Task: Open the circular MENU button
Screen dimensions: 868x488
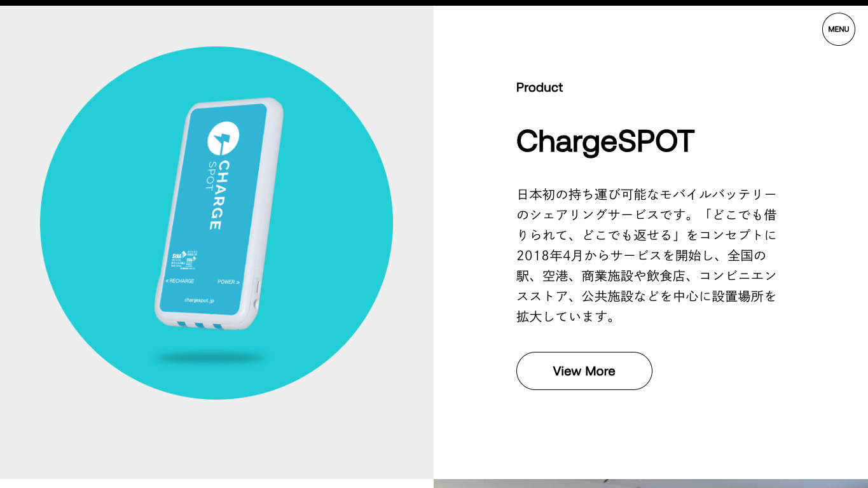Action: tap(838, 29)
